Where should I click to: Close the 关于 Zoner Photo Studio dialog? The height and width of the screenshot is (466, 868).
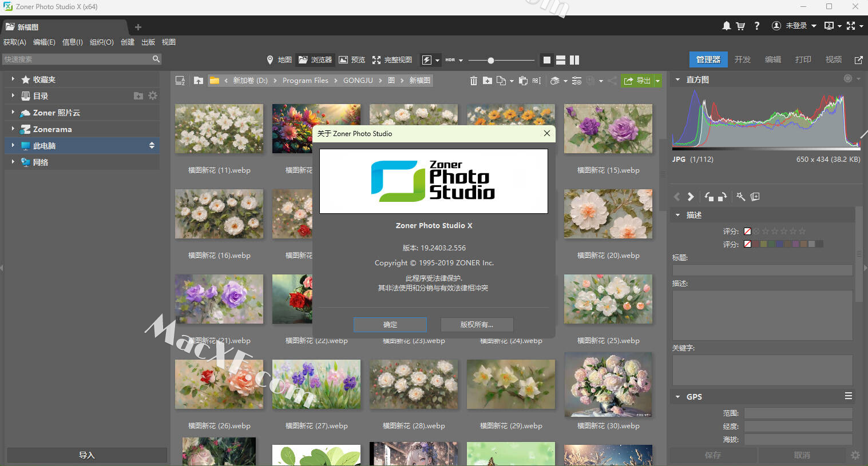pos(547,133)
